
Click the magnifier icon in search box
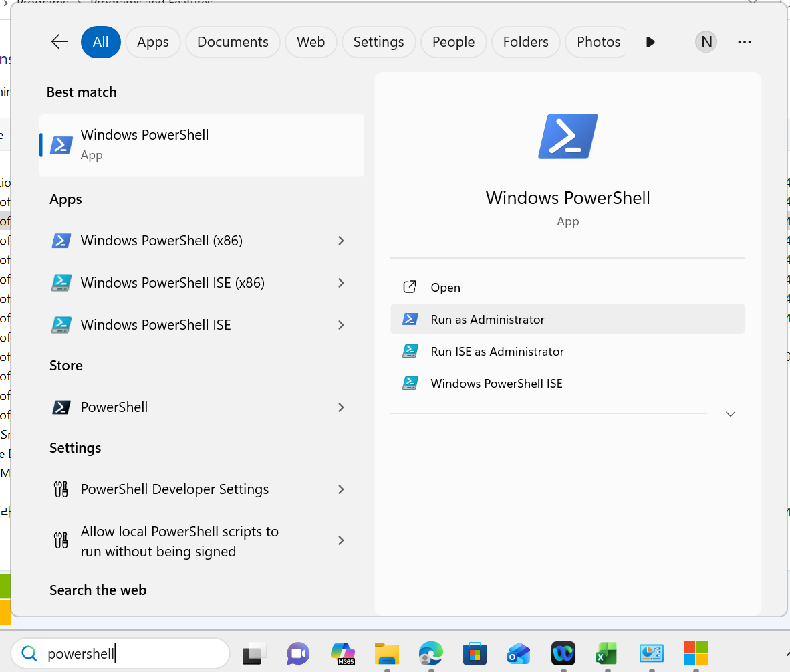[29, 654]
